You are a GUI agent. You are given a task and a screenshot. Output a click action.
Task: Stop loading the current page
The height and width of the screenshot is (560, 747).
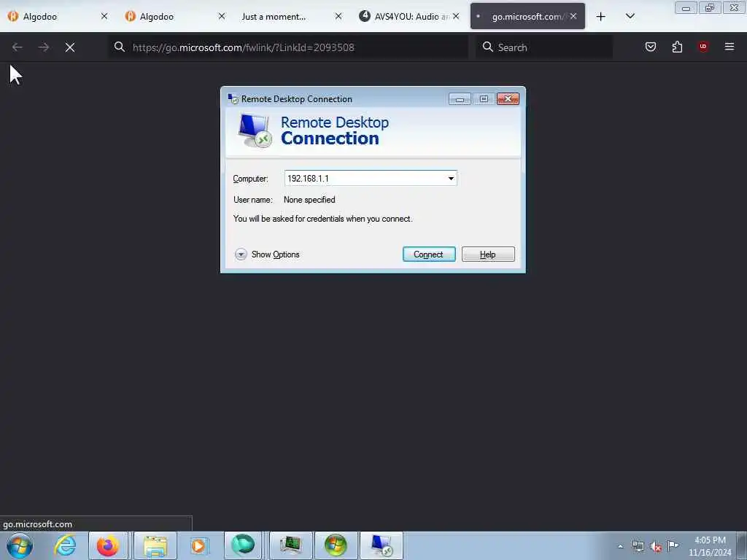70,47
